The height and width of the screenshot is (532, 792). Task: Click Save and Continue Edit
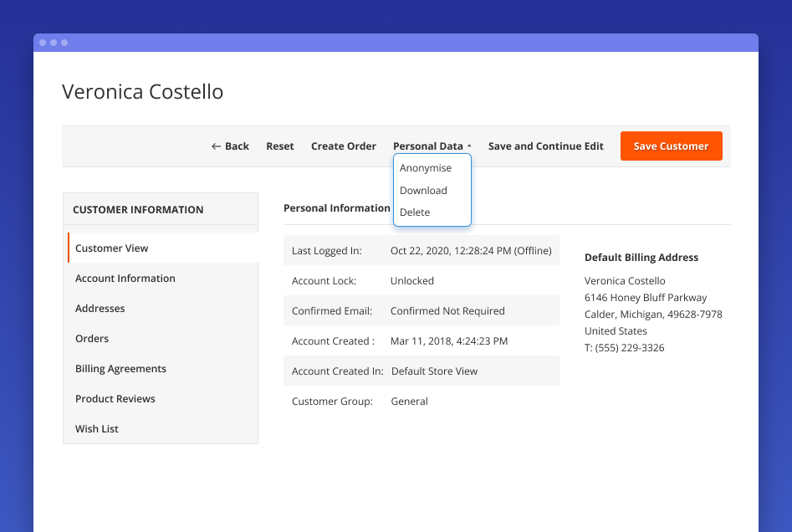(x=545, y=146)
